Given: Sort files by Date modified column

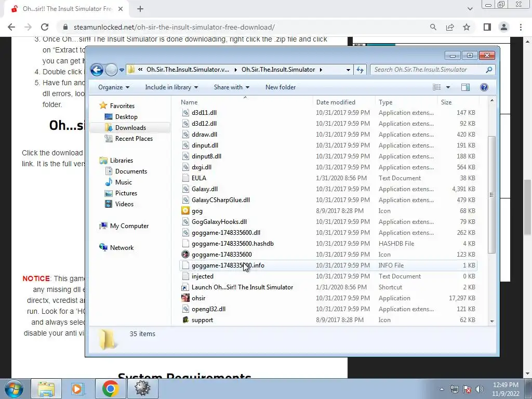Looking at the screenshot, I should pos(344,102).
